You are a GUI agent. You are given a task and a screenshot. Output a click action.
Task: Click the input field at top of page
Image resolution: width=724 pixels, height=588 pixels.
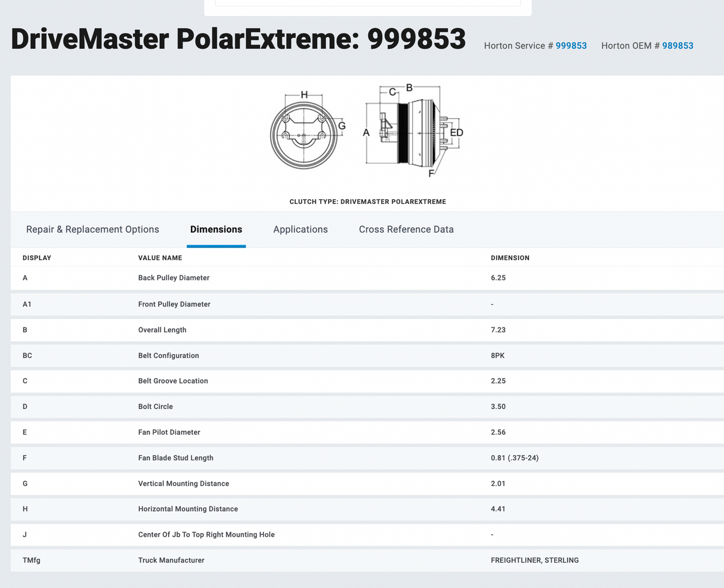coord(367,3)
